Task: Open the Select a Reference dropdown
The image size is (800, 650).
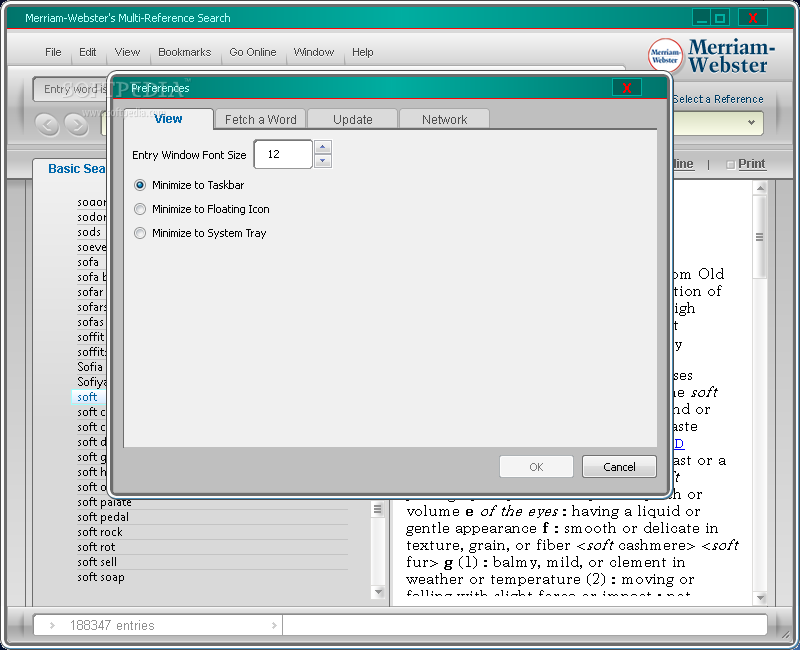Action: (751, 122)
